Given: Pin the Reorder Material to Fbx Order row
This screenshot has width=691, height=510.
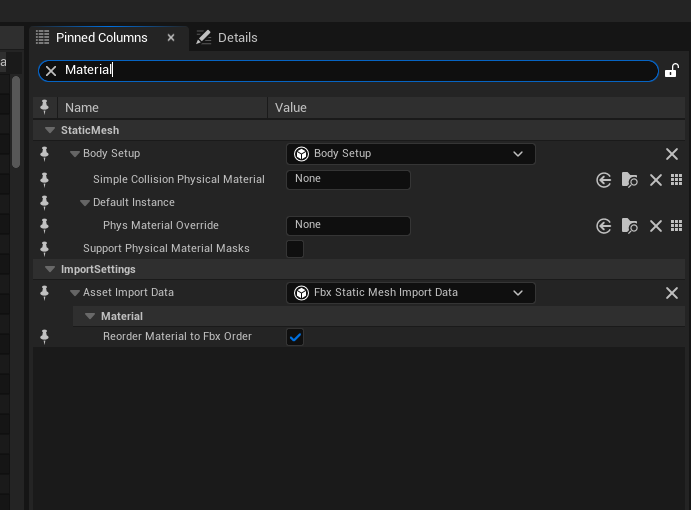Looking at the screenshot, I should coord(44,337).
